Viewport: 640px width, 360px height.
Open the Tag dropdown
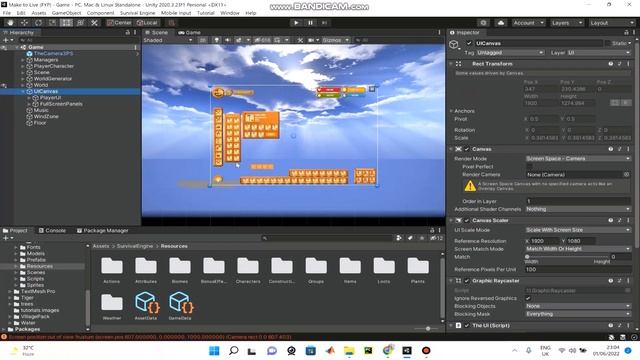coord(510,53)
